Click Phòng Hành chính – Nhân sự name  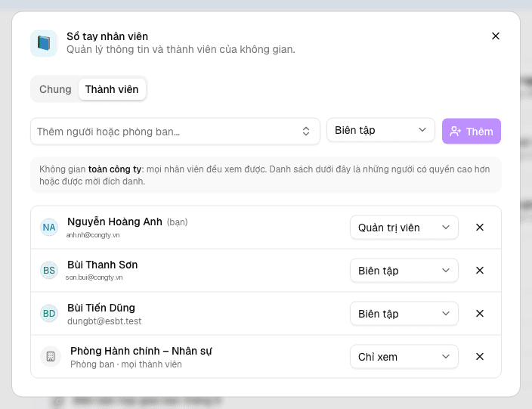[141, 351]
